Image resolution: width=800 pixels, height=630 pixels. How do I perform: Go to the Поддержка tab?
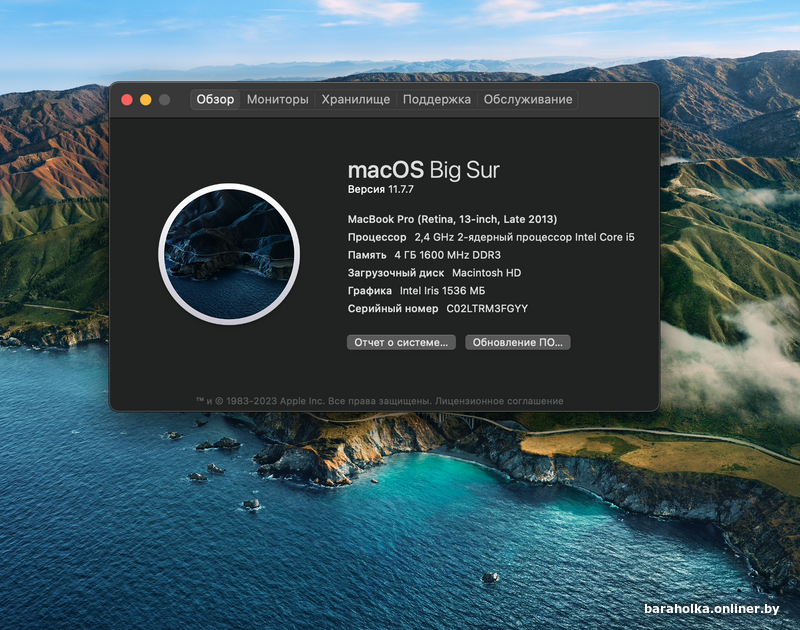[437, 99]
